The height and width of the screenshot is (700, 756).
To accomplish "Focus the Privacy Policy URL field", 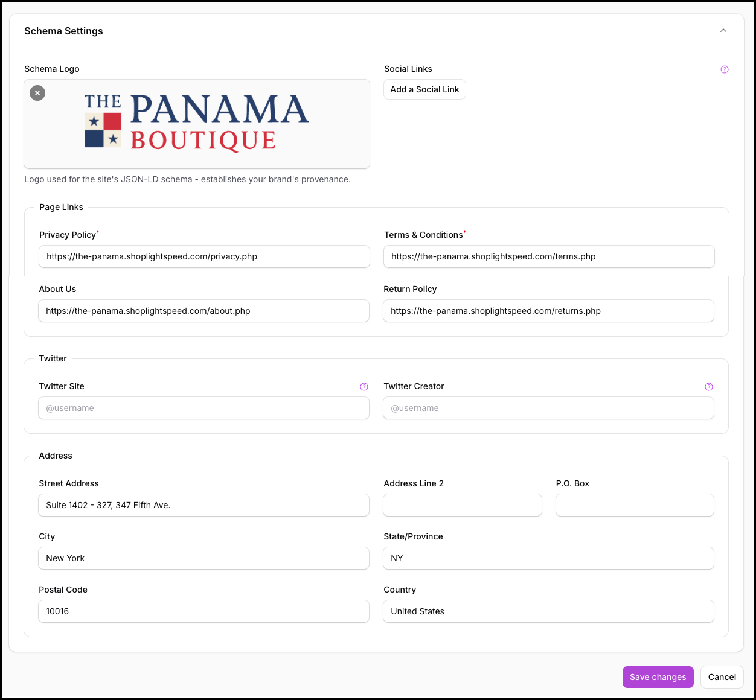I will click(x=204, y=256).
